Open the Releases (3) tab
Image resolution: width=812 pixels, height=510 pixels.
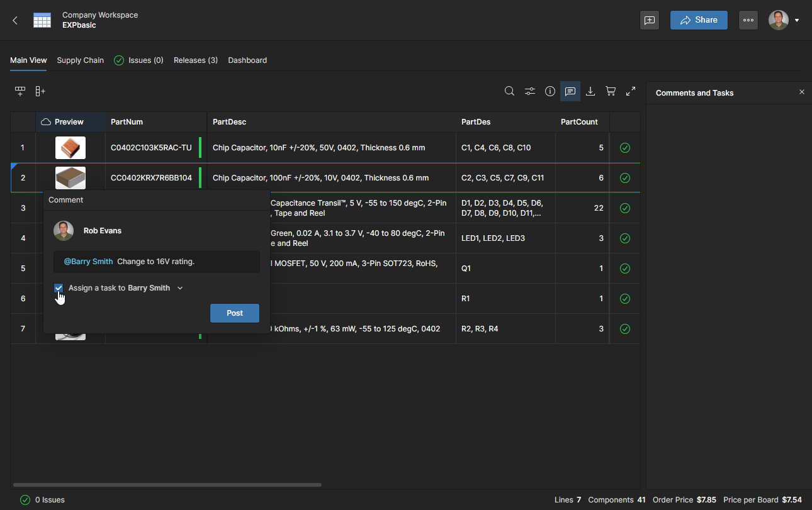pos(195,60)
